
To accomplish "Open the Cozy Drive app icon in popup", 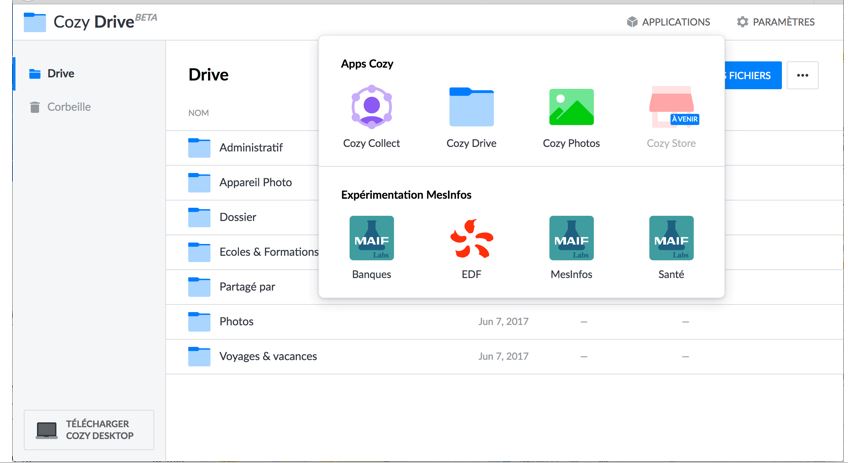I will 471,107.
